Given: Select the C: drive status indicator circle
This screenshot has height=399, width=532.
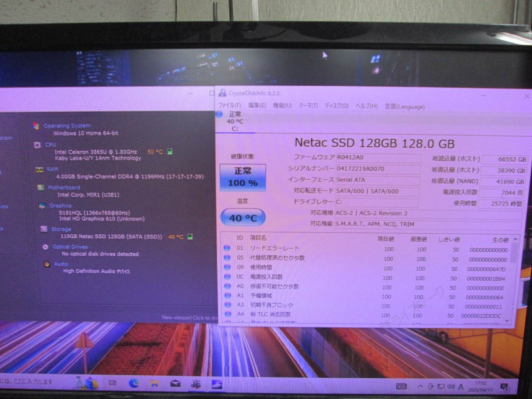Looking at the screenshot, I should pyautogui.click(x=219, y=114).
